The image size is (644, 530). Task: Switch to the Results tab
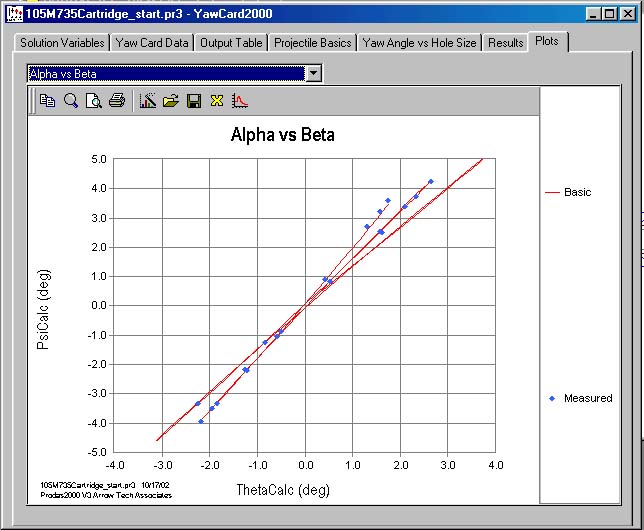point(505,43)
